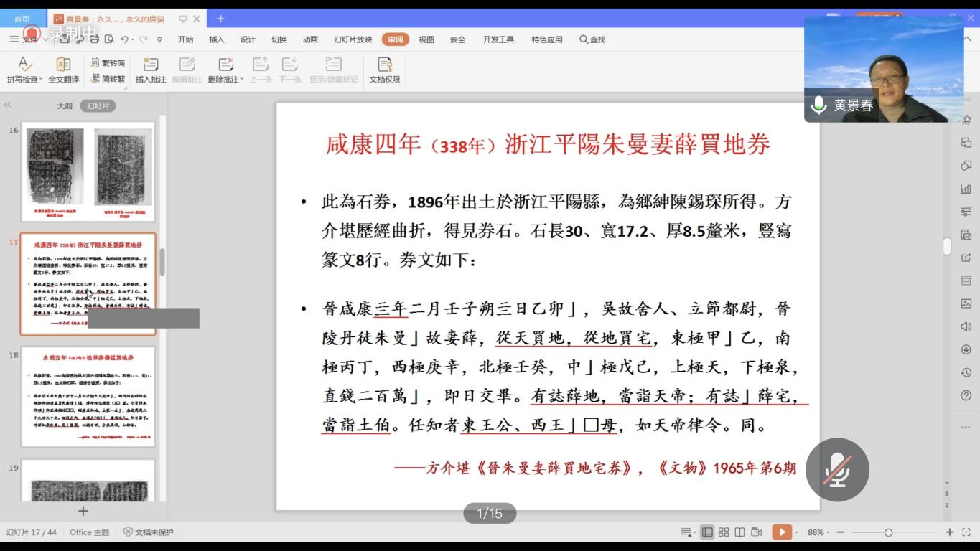
Task: Open 全文翻译 full-text translation
Action: [63, 65]
